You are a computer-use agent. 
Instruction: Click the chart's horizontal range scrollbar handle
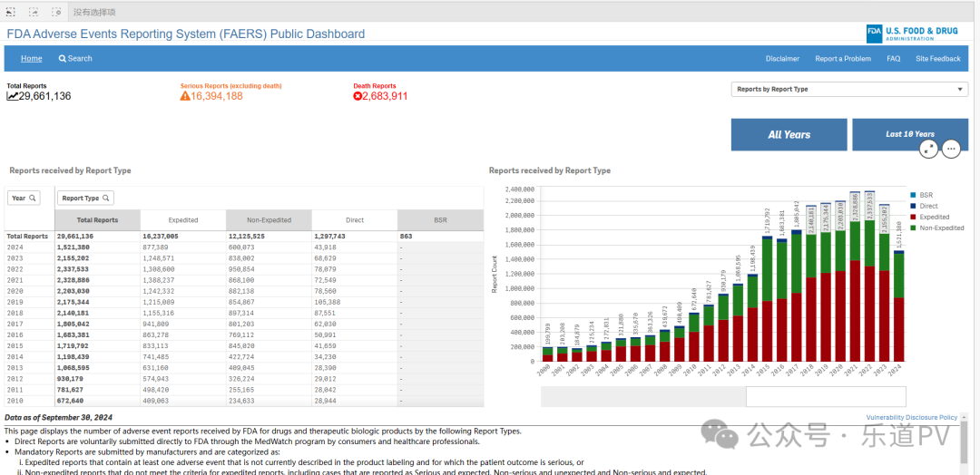826,396
